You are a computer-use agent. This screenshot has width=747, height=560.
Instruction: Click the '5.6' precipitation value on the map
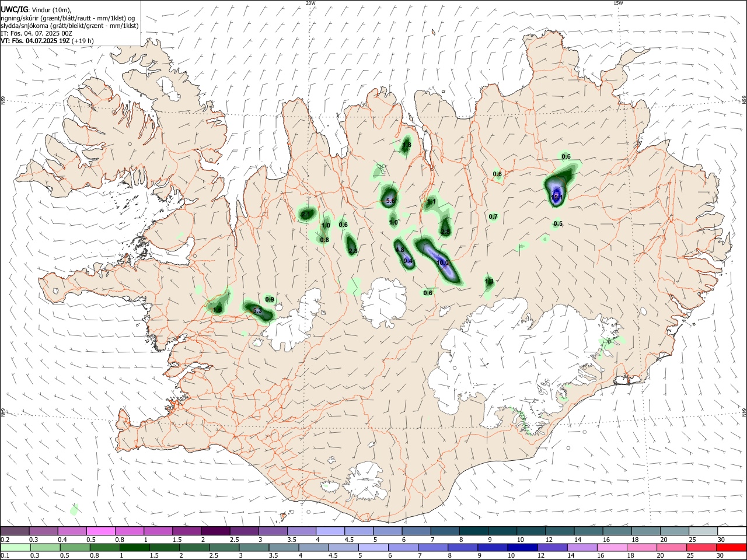(391, 201)
